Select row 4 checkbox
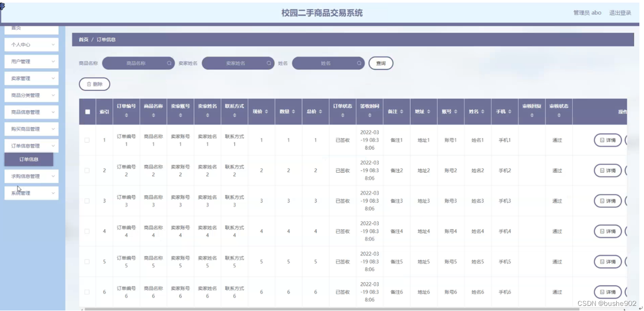 pos(87,231)
